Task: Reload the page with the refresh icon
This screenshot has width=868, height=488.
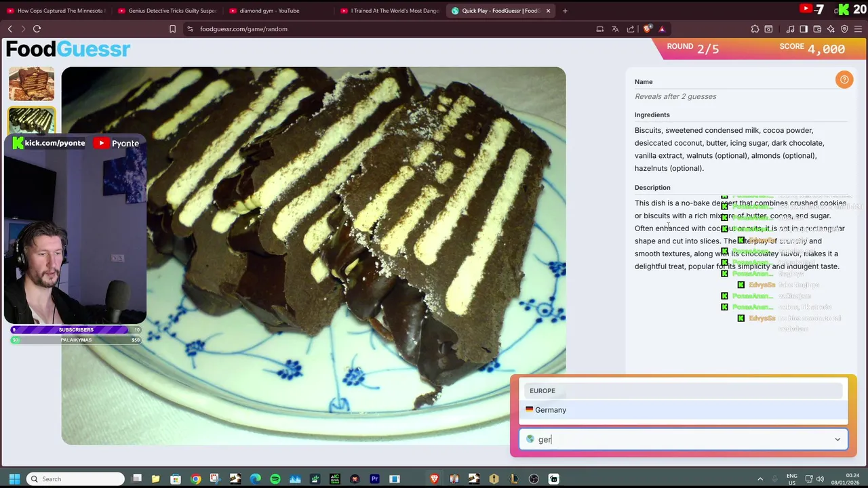Action: click(x=37, y=29)
